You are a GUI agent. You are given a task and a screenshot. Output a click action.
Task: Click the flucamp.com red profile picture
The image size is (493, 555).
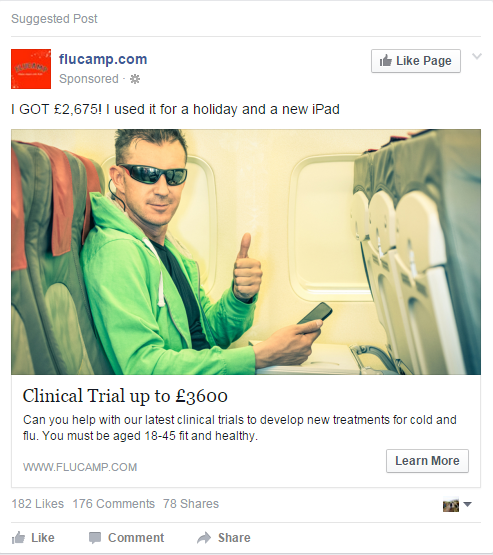coord(31,69)
